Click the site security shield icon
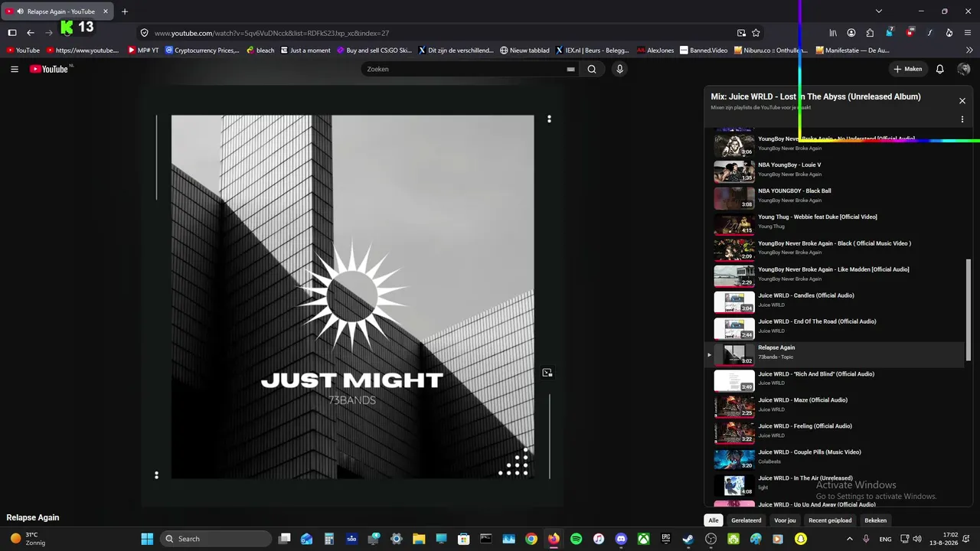The height and width of the screenshot is (551, 980). tap(144, 33)
